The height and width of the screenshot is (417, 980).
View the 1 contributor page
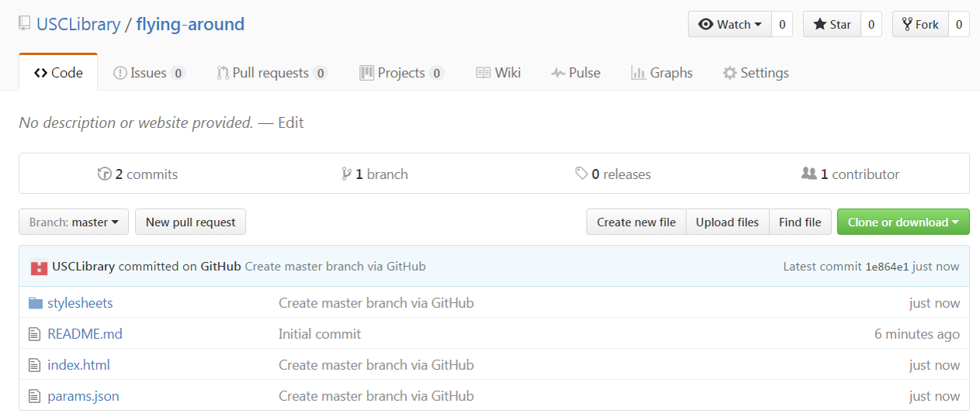point(850,174)
